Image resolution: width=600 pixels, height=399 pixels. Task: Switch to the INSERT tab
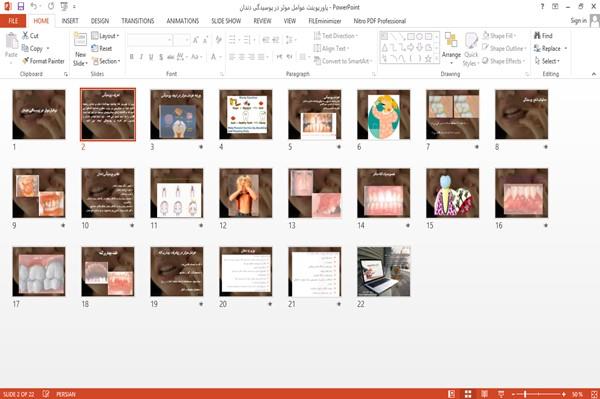point(70,21)
